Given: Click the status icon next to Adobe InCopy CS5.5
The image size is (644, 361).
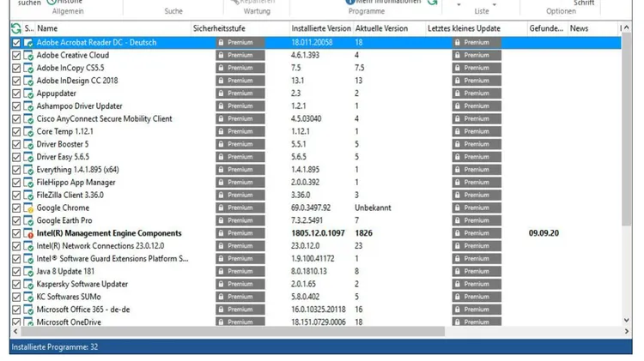Looking at the screenshot, I should [28, 68].
